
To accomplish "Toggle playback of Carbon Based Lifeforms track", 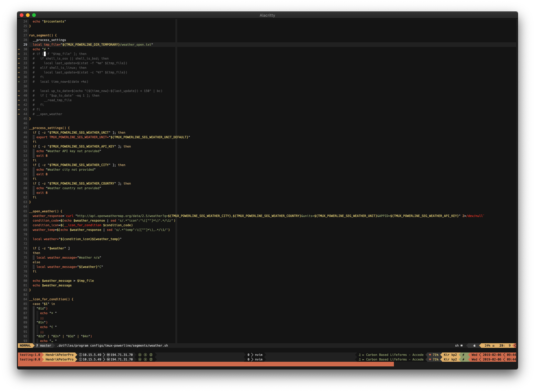I will pos(363,355).
